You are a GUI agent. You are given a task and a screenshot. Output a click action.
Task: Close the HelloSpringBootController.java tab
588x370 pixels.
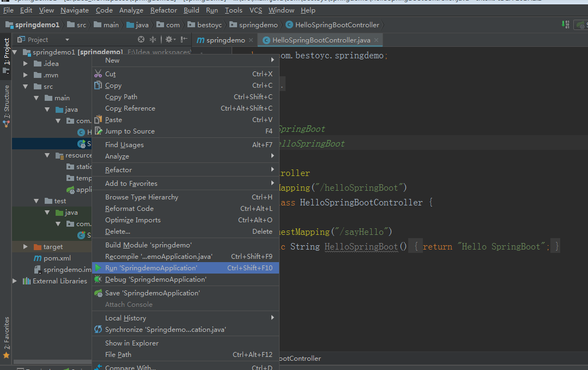pyautogui.click(x=376, y=40)
